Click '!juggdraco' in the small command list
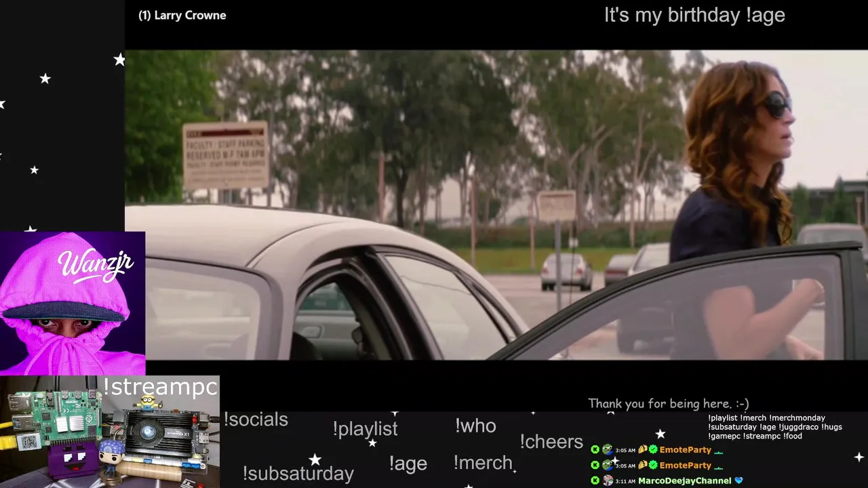Image resolution: width=868 pixels, height=488 pixels. click(800, 427)
